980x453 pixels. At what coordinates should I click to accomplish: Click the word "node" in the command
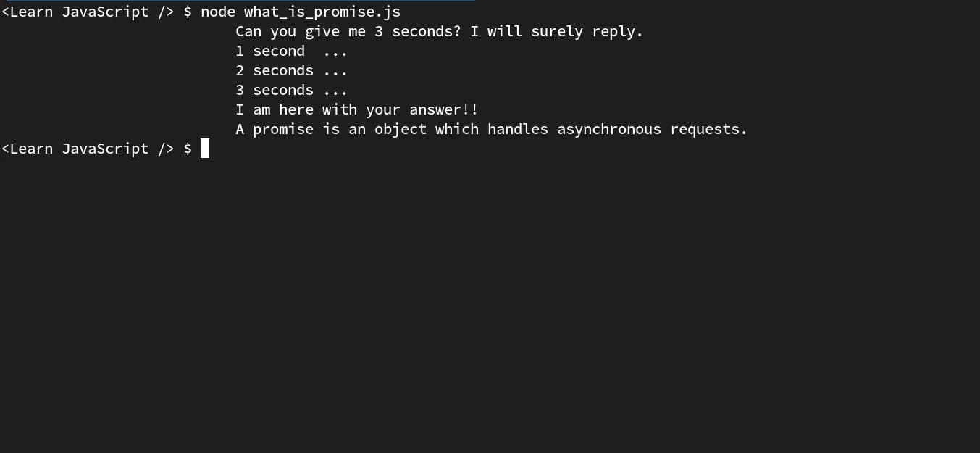[x=218, y=12]
